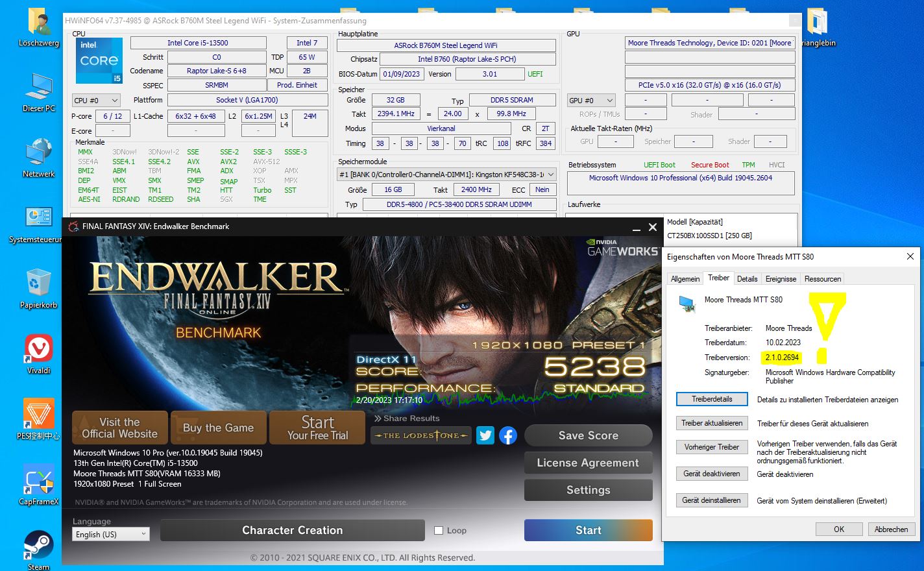Open Netzwerk desktop icon
Screen dimensions: 924x571
pos(39,153)
